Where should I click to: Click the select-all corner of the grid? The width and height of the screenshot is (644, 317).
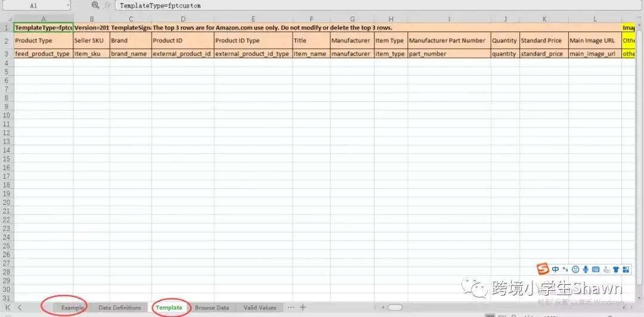coord(7,19)
